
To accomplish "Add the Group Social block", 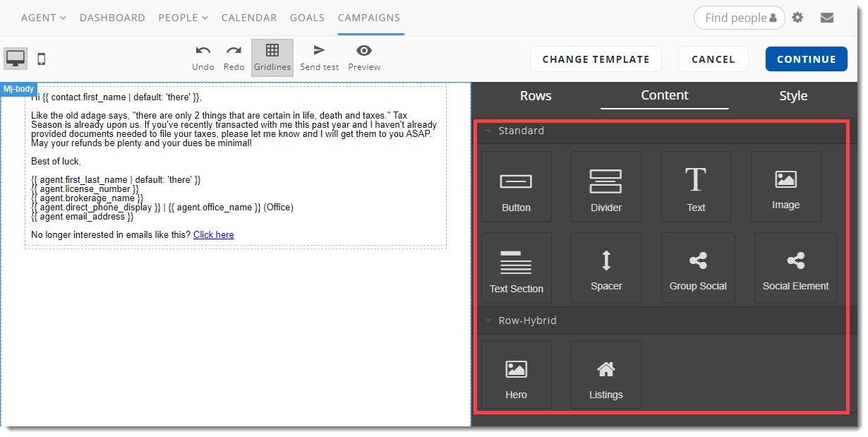I will [697, 268].
